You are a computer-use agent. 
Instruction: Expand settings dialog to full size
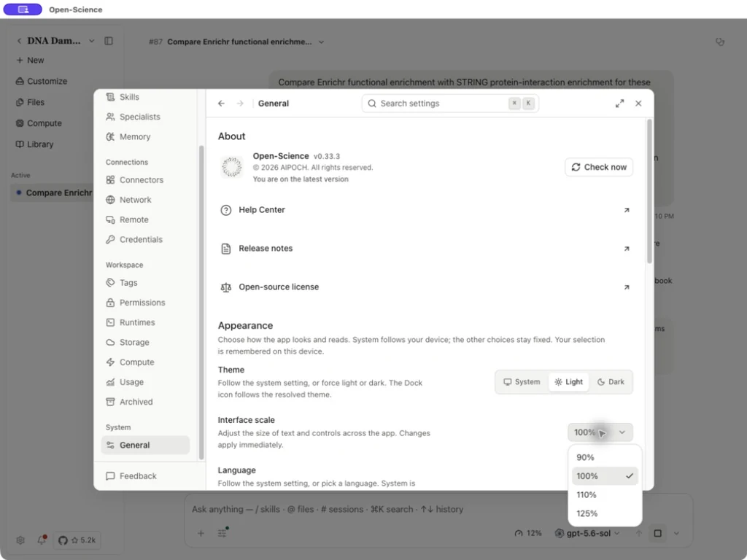619,104
